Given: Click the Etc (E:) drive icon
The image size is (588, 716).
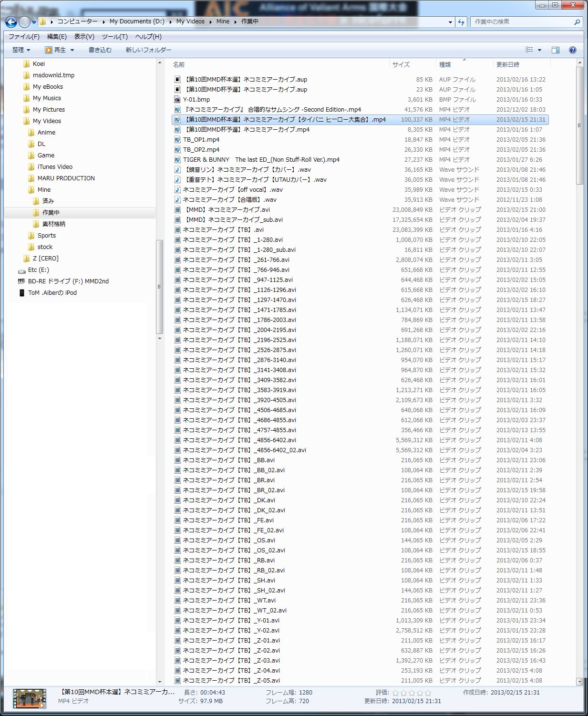Looking at the screenshot, I should coord(21,270).
